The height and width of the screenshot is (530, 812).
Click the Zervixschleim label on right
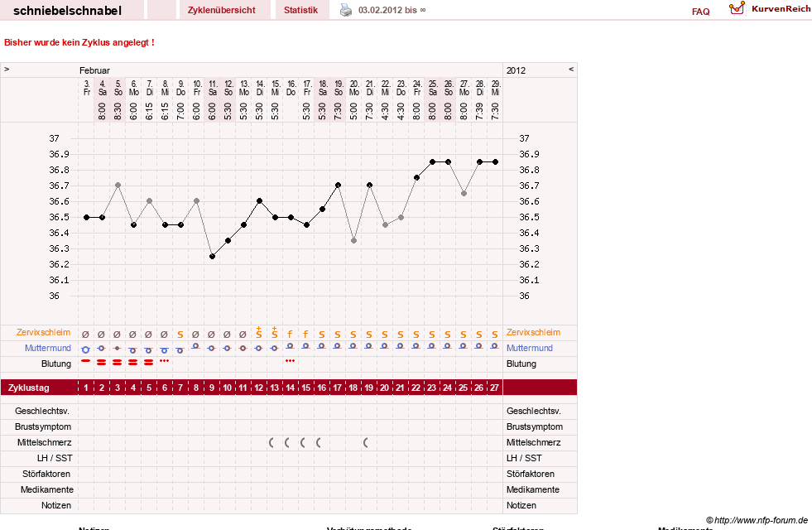point(533,332)
